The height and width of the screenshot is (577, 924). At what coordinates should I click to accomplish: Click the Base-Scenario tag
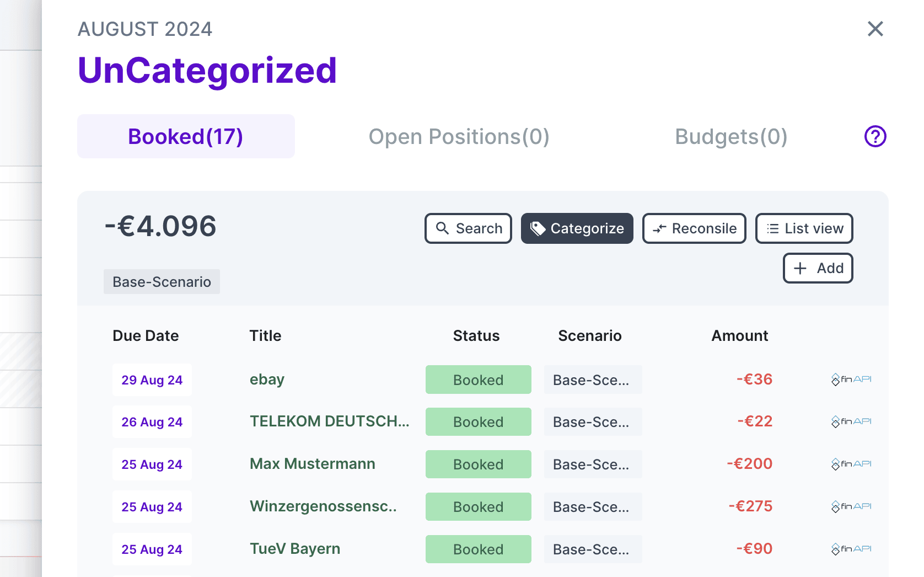coord(162,282)
